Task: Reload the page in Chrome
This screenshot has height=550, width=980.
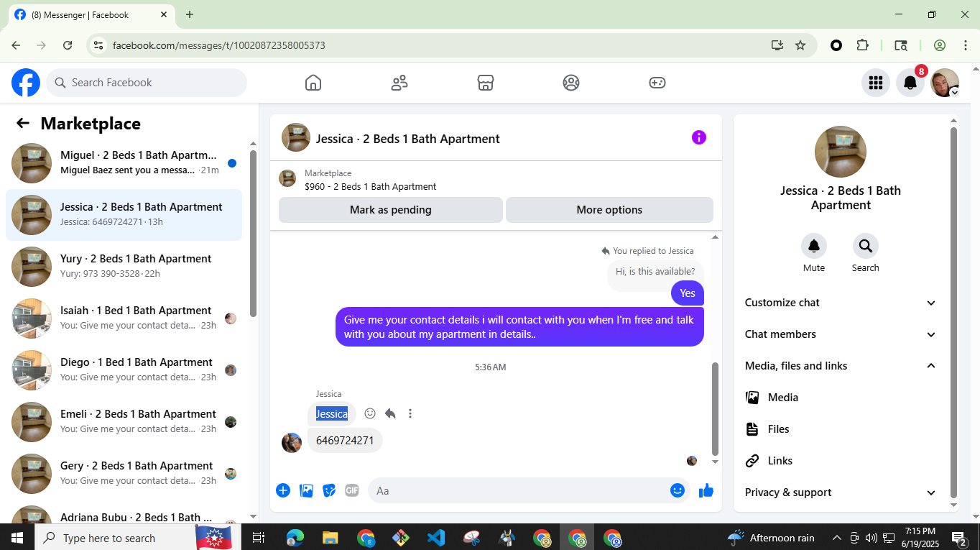Action: pos(68,45)
